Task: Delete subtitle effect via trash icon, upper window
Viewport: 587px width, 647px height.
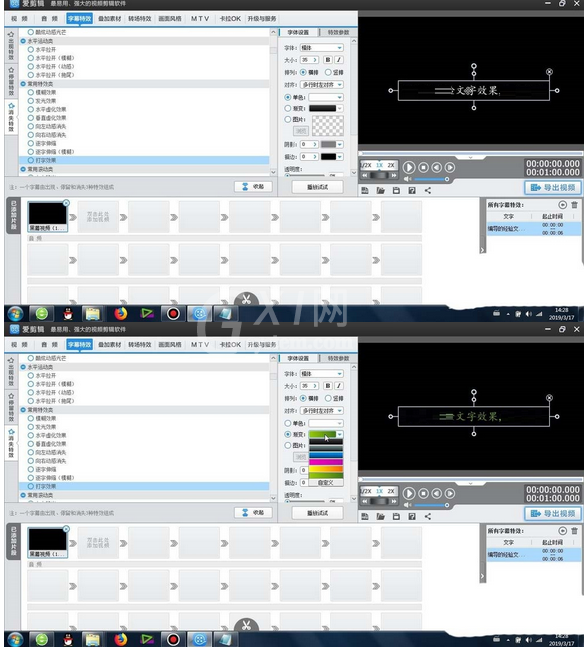Action: pyautogui.click(x=574, y=205)
